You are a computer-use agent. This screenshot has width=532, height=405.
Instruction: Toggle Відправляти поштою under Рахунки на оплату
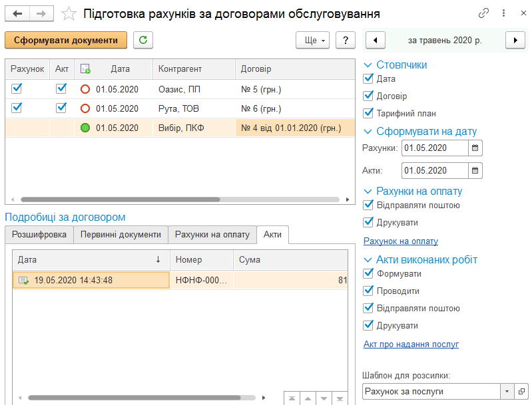coord(368,205)
